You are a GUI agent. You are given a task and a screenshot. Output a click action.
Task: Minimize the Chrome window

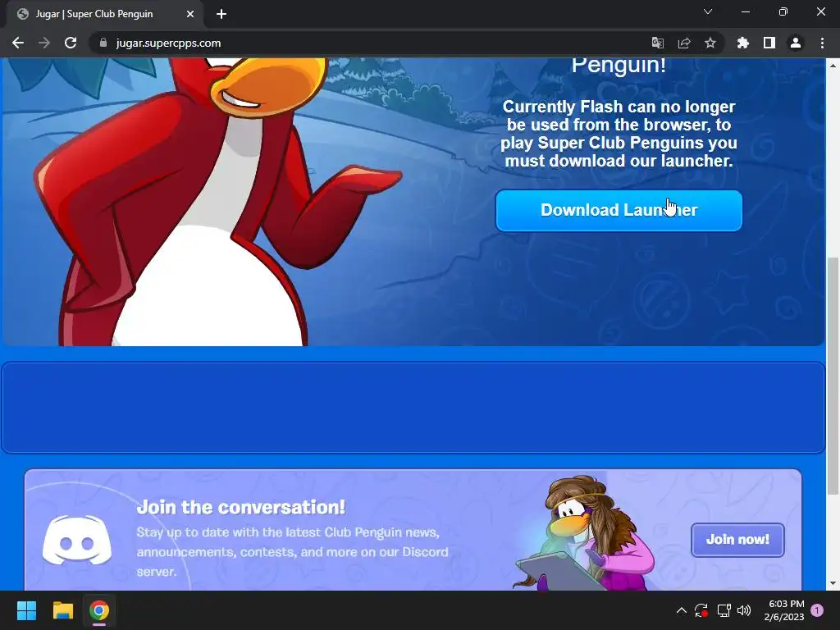tap(745, 11)
